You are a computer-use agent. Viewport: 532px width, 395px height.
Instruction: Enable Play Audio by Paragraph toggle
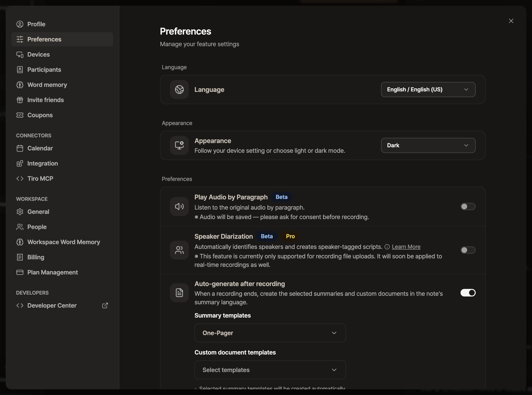pyautogui.click(x=468, y=206)
